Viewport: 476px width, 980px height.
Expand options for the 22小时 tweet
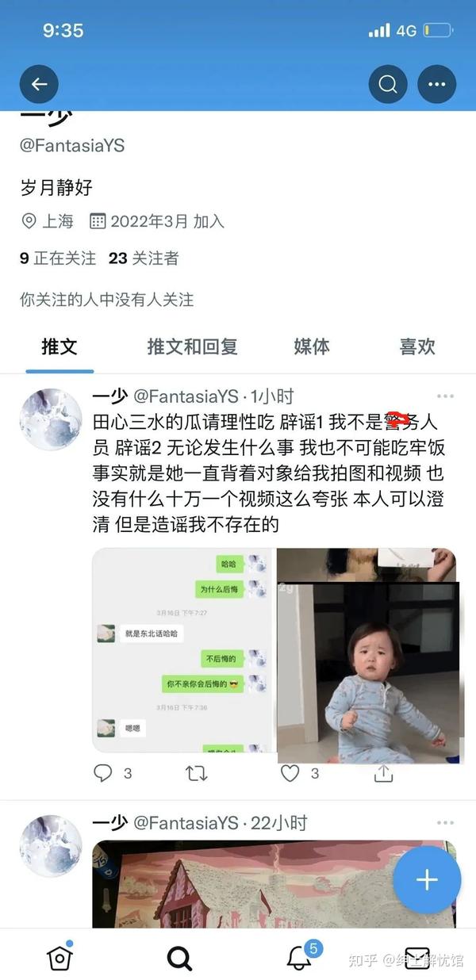pos(446,823)
